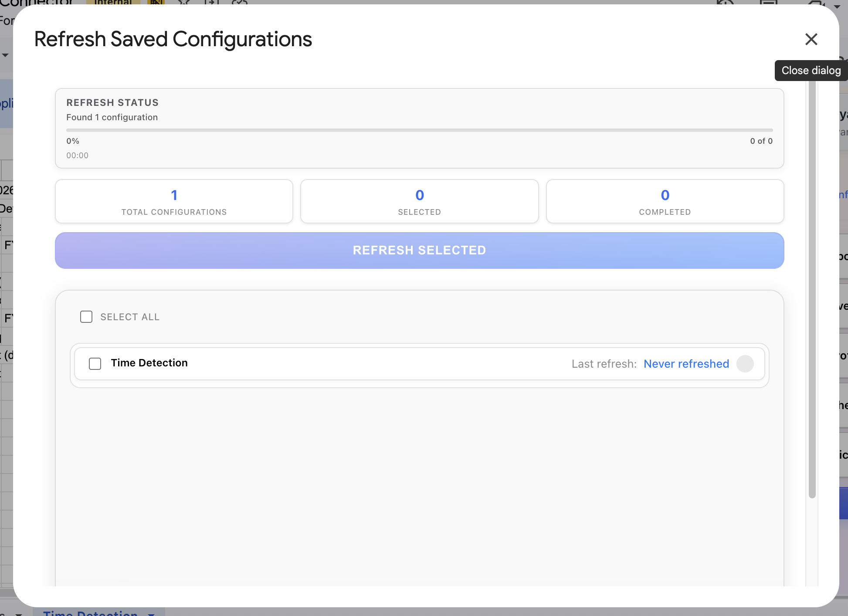Expand the Share button dropdown arrow
The width and height of the screenshot is (848, 616).
tap(838, 7)
